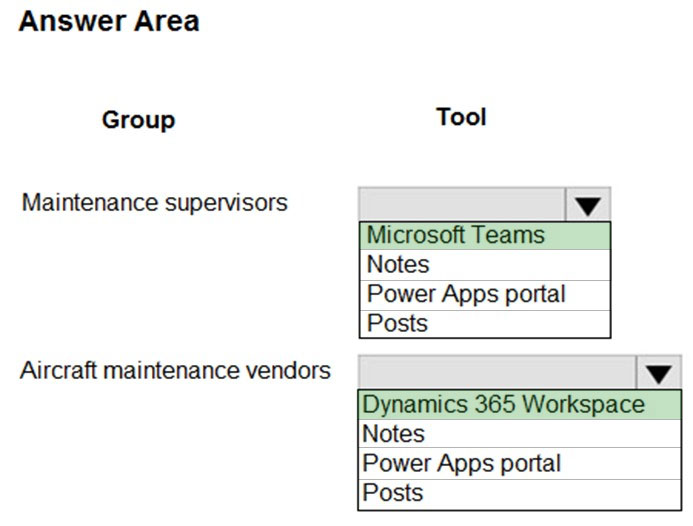Choose Notes in Maintenance supervisors list
Screen dimensions: 693x526
tap(485, 265)
